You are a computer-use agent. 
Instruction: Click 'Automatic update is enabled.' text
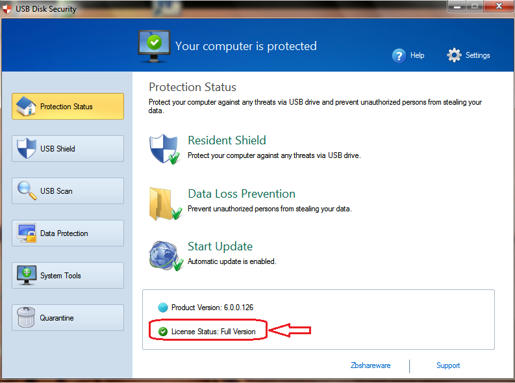coord(232,261)
